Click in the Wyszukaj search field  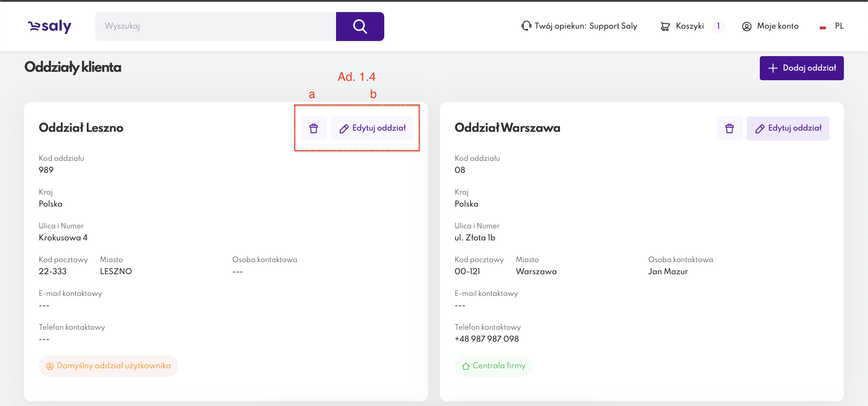[x=216, y=26]
